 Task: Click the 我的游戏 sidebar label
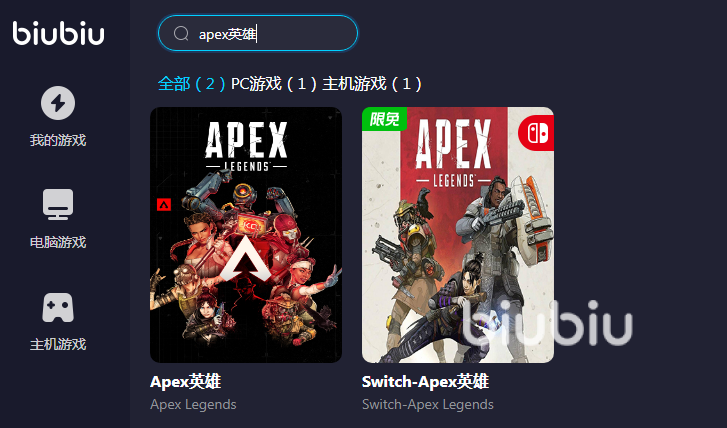58,140
